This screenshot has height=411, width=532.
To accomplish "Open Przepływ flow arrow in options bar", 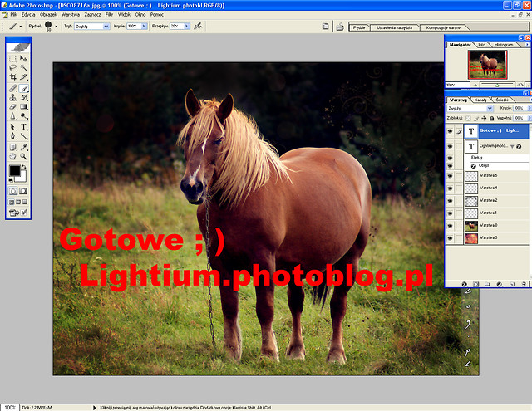I will point(186,26).
